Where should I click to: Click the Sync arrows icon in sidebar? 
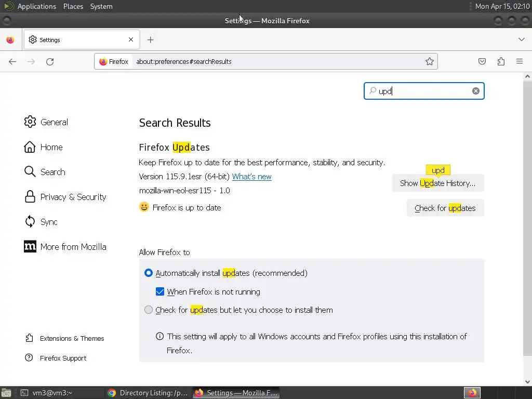click(30, 221)
